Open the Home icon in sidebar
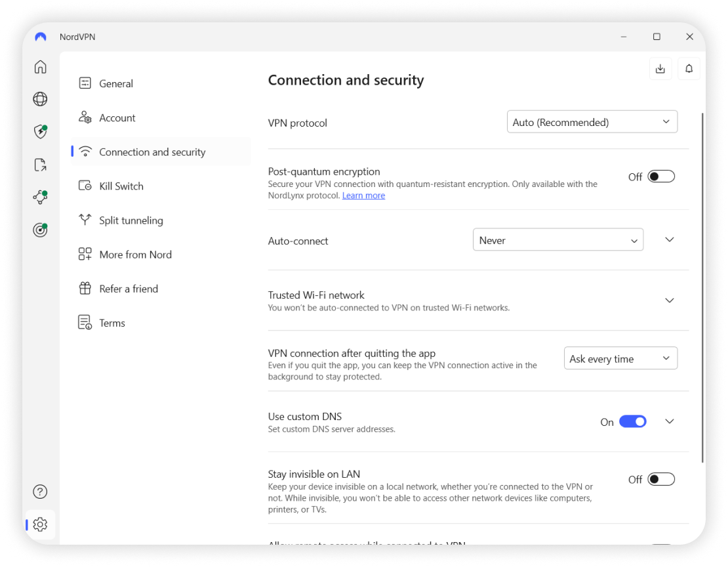Viewport: 728px width, 567px height. coord(40,67)
